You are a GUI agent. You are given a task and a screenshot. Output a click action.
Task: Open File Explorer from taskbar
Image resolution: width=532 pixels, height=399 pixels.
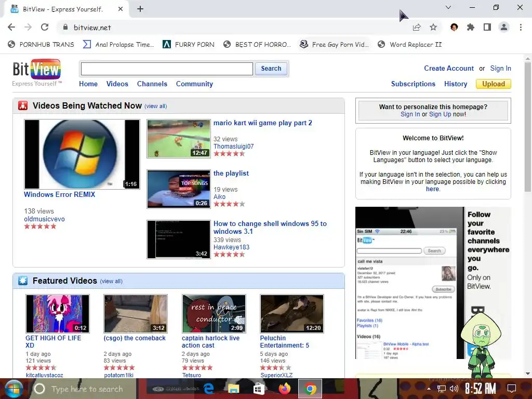click(x=233, y=389)
